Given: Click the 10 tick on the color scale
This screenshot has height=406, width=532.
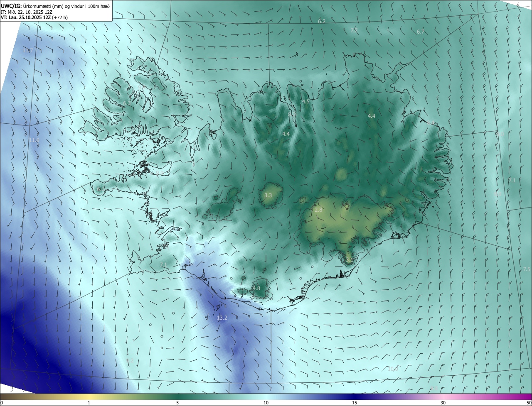Looking at the screenshot, I should click(x=266, y=403).
